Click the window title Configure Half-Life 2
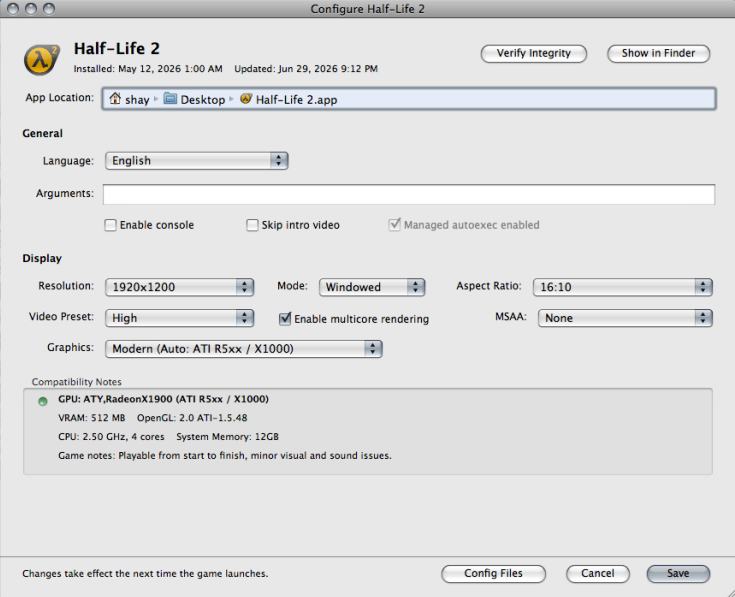 coord(368,9)
